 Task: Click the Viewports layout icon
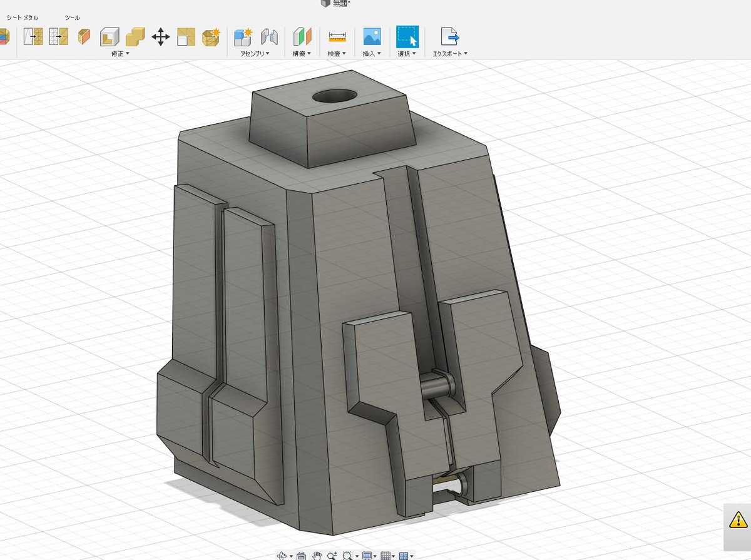(x=404, y=555)
